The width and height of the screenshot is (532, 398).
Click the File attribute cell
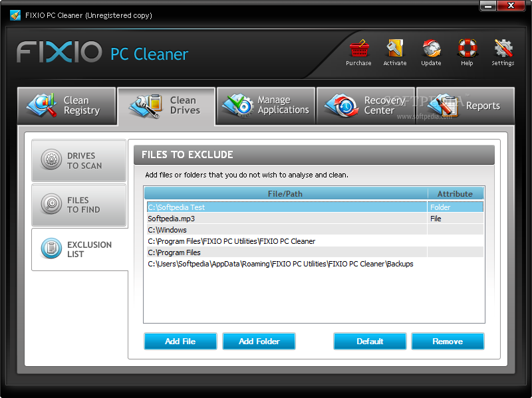[455, 219]
